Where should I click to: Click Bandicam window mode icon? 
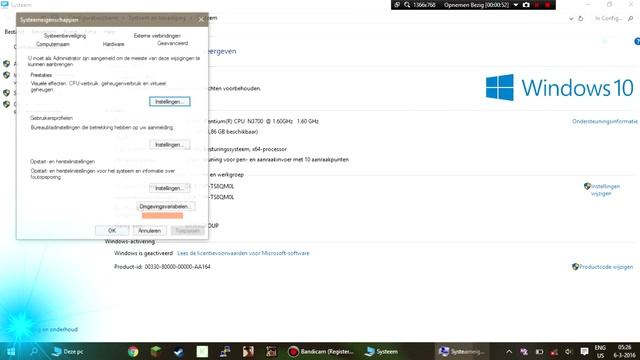pos(397,5)
